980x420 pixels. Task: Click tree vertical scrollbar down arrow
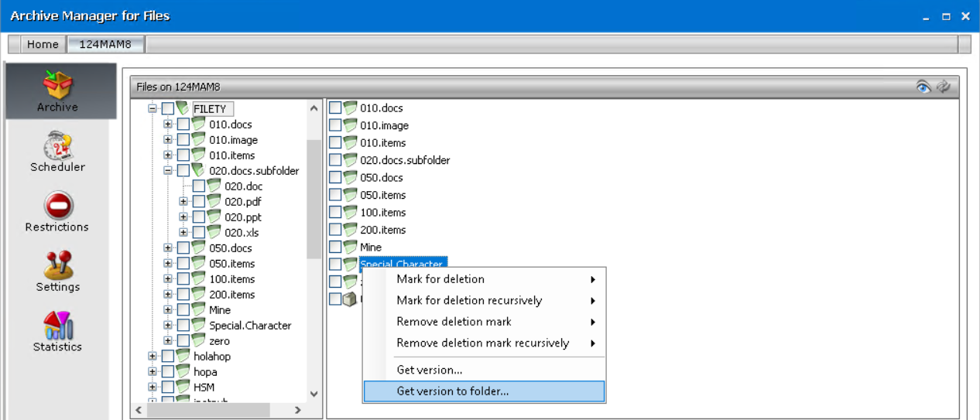[314, 394]
